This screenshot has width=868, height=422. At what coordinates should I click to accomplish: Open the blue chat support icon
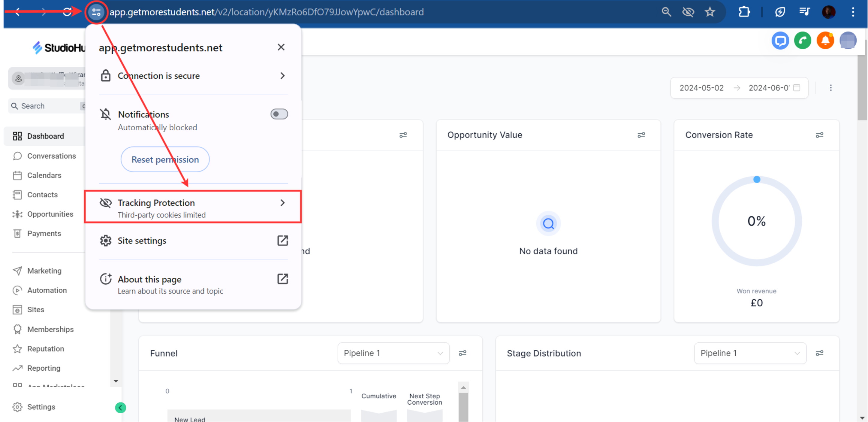coord(780,41)
